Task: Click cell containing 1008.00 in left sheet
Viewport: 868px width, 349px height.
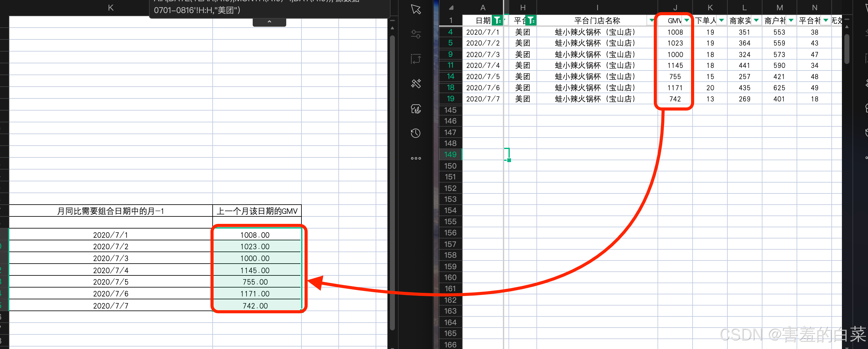Action: (x=255, y=235)
